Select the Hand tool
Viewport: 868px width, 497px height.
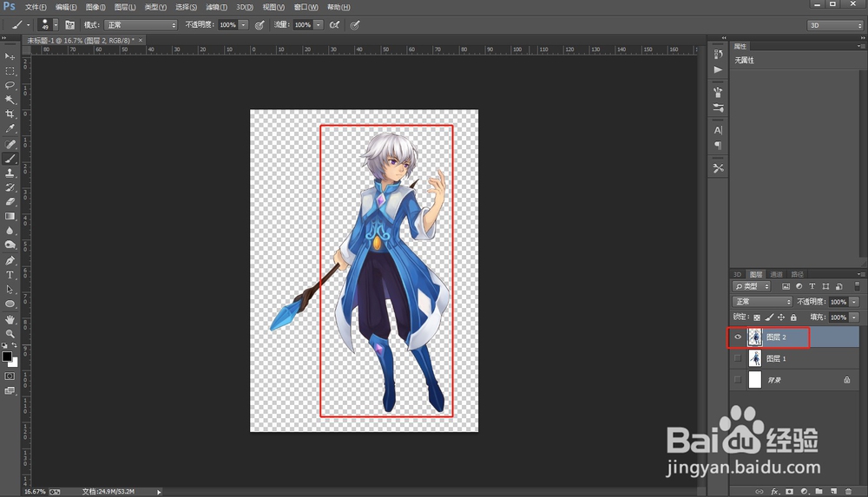(x=10, y=319)
